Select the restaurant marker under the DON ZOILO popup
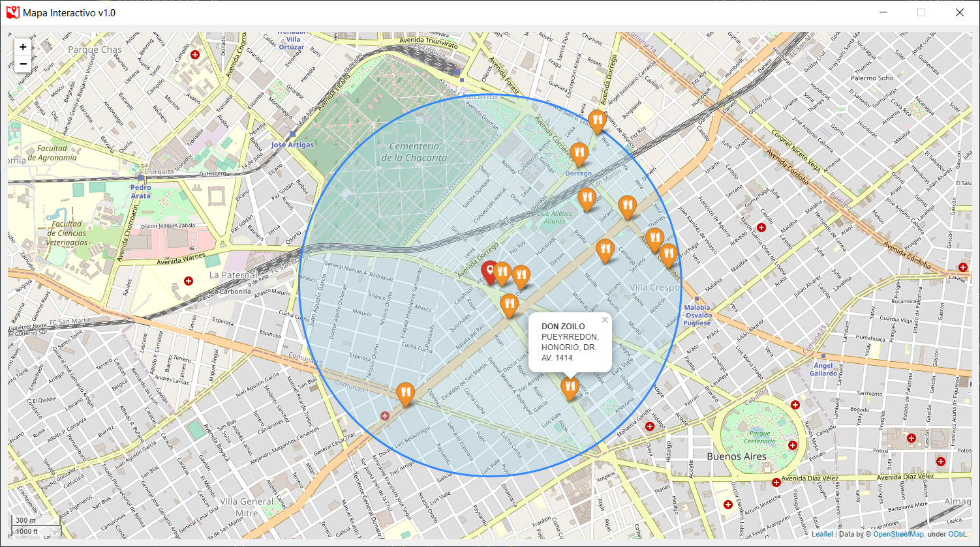This screenshot has width=980, height=547. click(570, 389)
